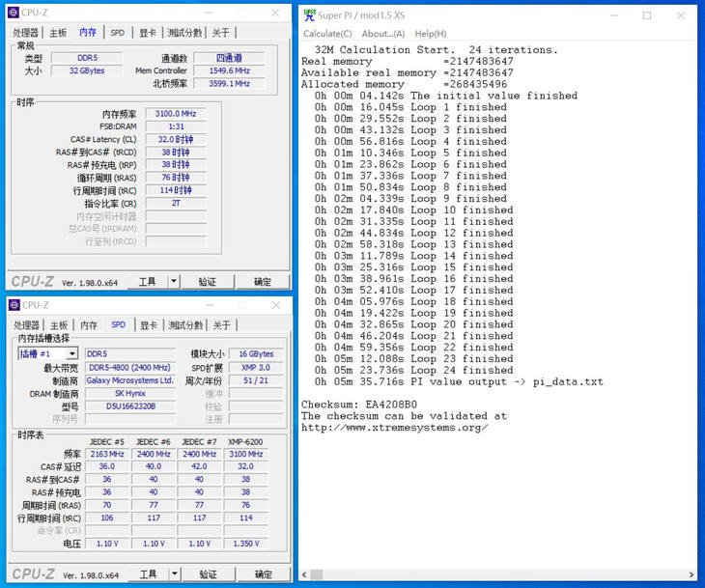
Task: Click the Super PI horizontal scrollbar left arrow
Action: pos(305,574)
